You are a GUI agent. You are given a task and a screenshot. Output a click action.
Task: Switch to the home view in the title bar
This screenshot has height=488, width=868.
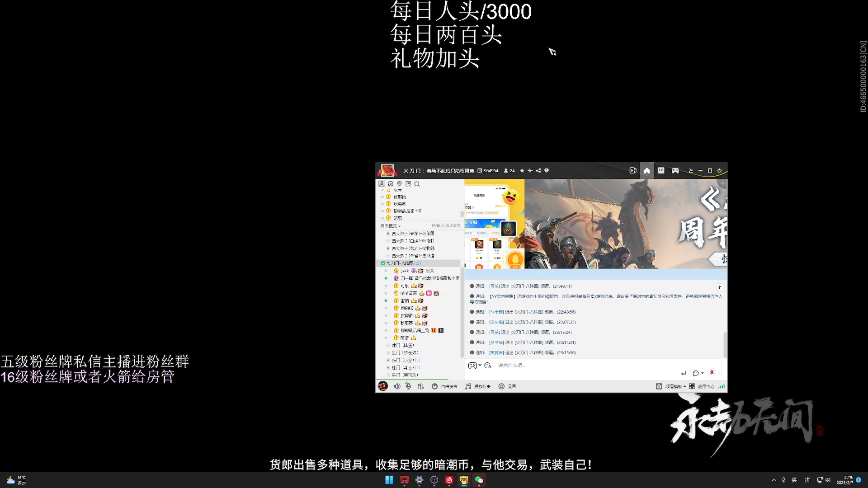click(647, 170)
